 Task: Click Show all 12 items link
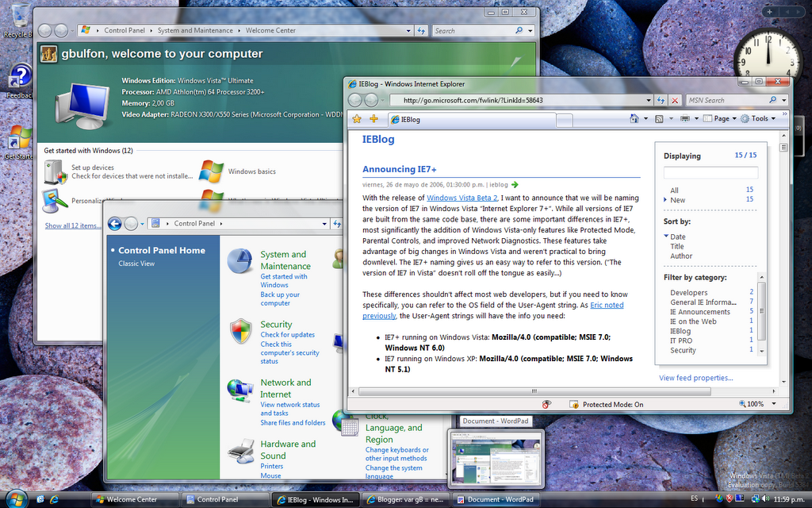point(73,225)
